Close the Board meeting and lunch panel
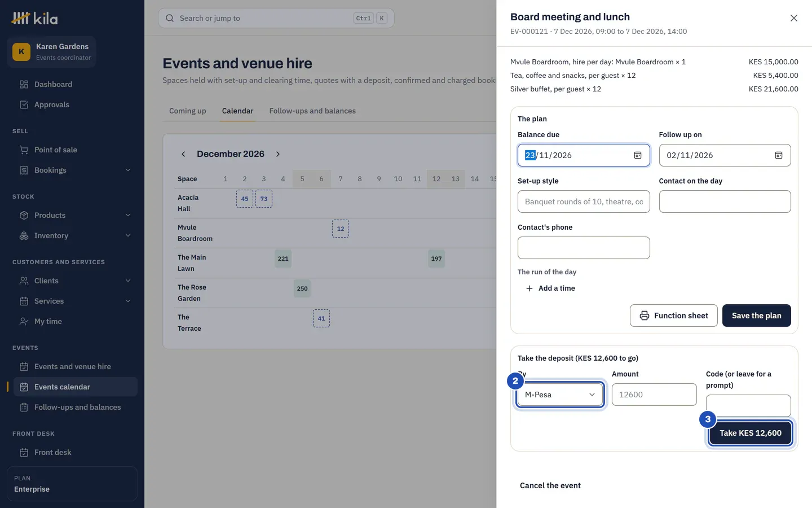The height and width of the screenshot is (508, 812). pos(794,18)
